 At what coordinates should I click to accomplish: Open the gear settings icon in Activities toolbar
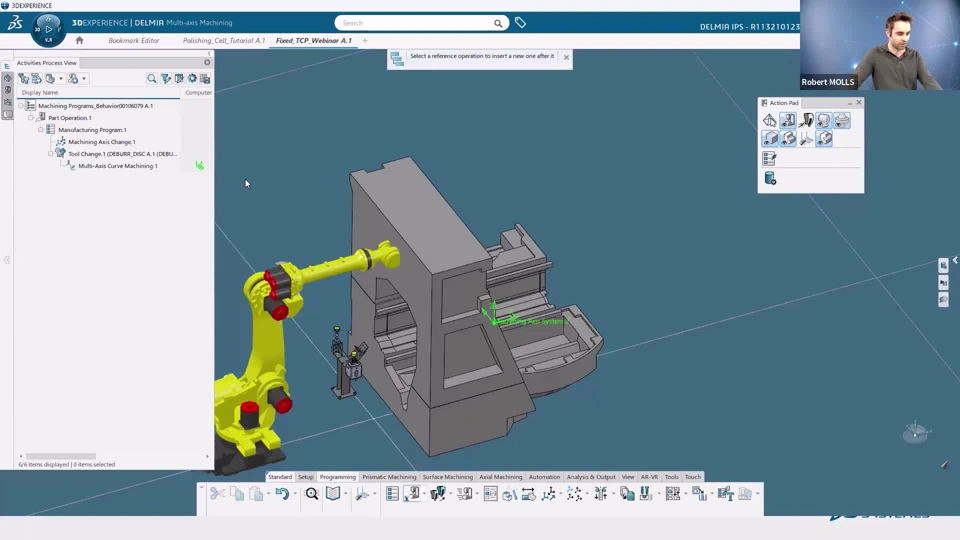pyautogui.click(x=192, y=78)
